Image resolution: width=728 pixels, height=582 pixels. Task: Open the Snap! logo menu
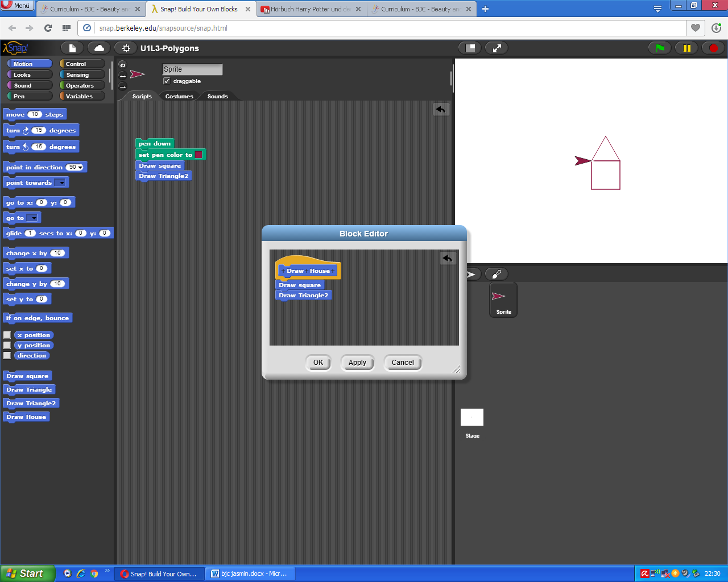(x=15, y=48)
